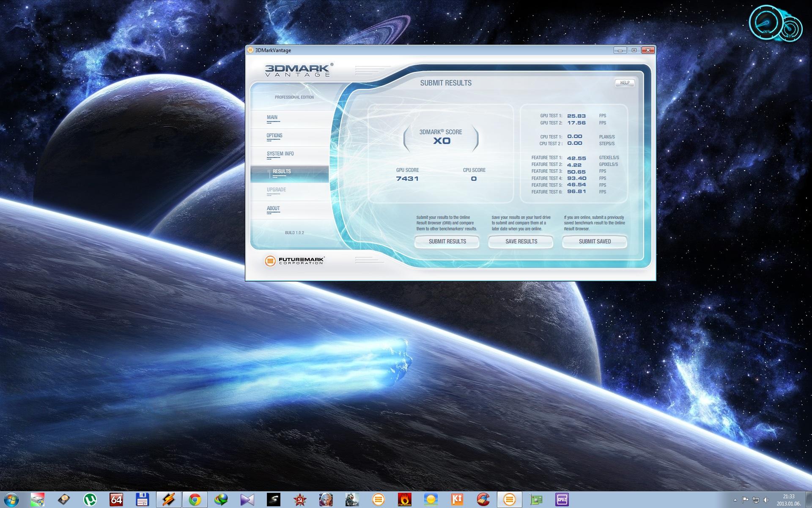Select the RESULTS tab

pyautogui.click(x=290, y=174)
